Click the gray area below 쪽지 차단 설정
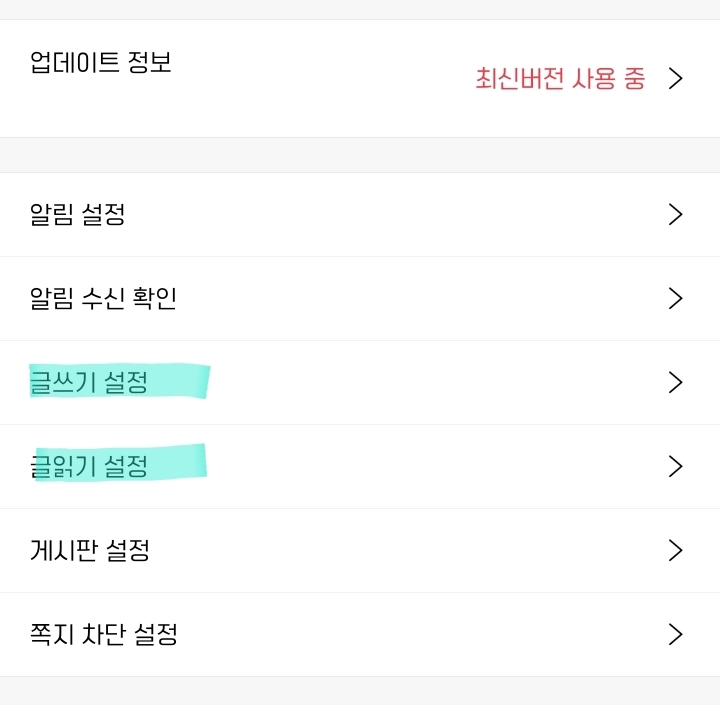720x705 pixels. coord(360,691)
